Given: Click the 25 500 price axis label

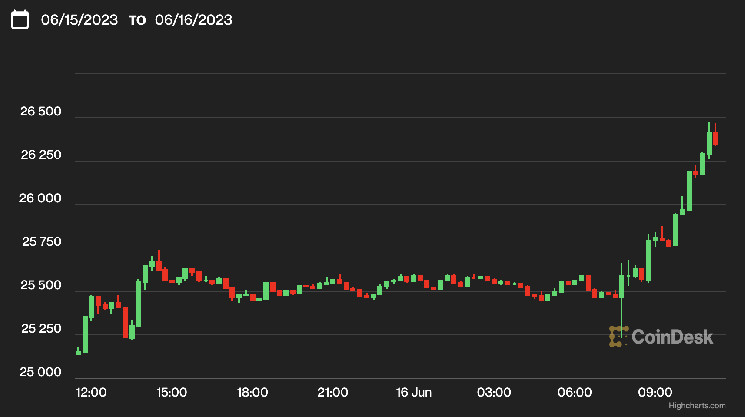Looking at the screenshot, I should [x=41, y=287].
